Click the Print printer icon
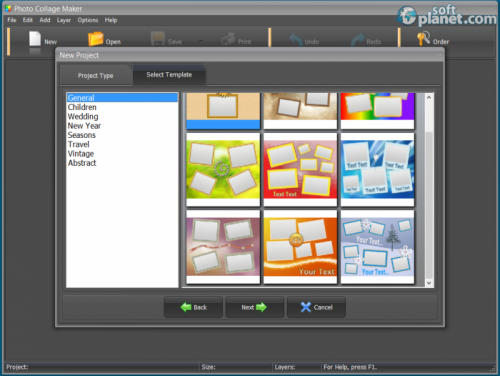 coord(228,40)
